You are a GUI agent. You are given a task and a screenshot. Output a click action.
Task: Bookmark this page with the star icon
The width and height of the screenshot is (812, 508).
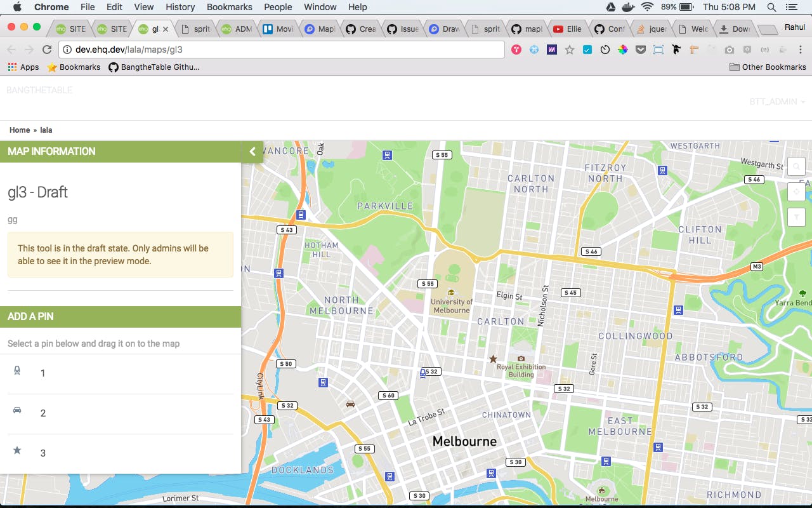pos(569,50)
